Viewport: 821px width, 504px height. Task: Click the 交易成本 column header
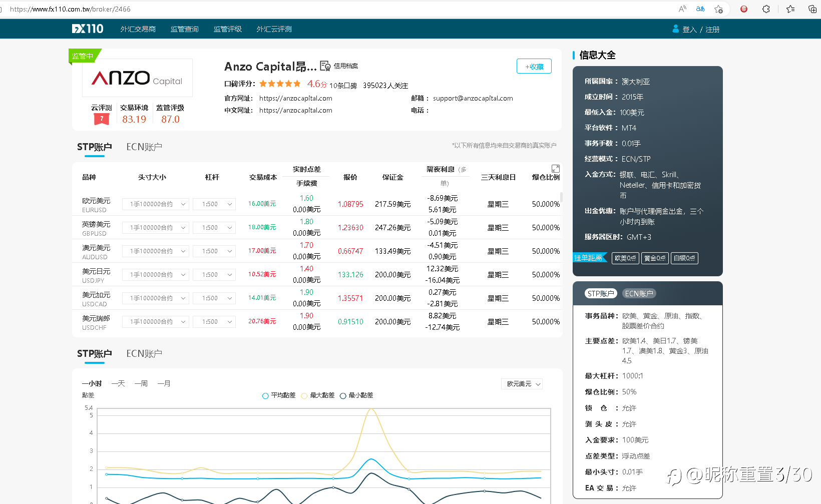263,177
